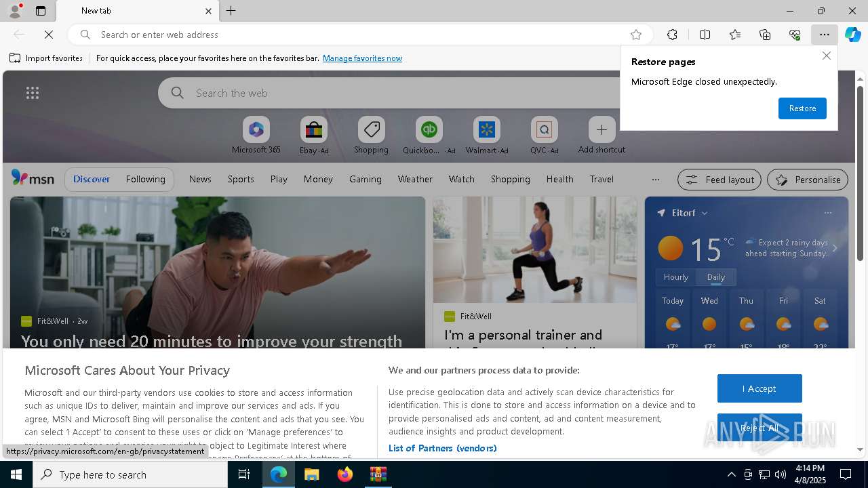
Task: Open File Explorer from taskbar
Action: (312, 474)
